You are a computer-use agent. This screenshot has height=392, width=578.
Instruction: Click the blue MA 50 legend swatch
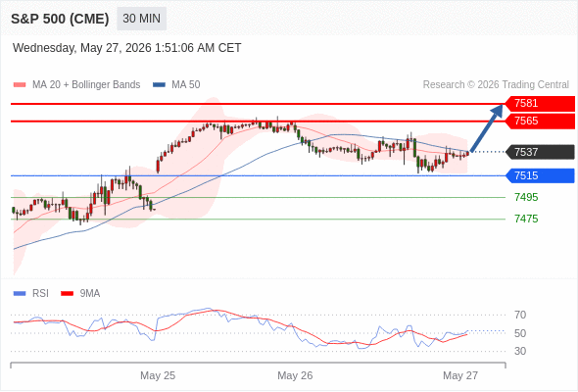[x=159, y=85]
